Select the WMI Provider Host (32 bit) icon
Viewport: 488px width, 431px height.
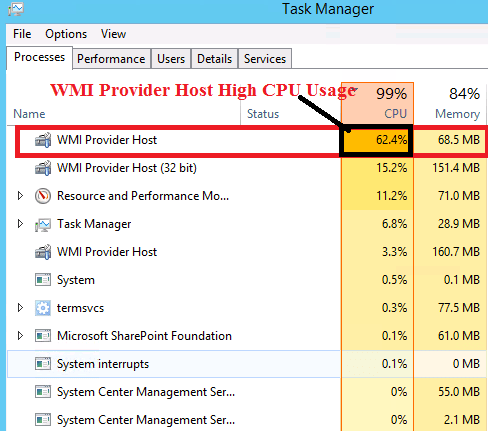(43, 168)
